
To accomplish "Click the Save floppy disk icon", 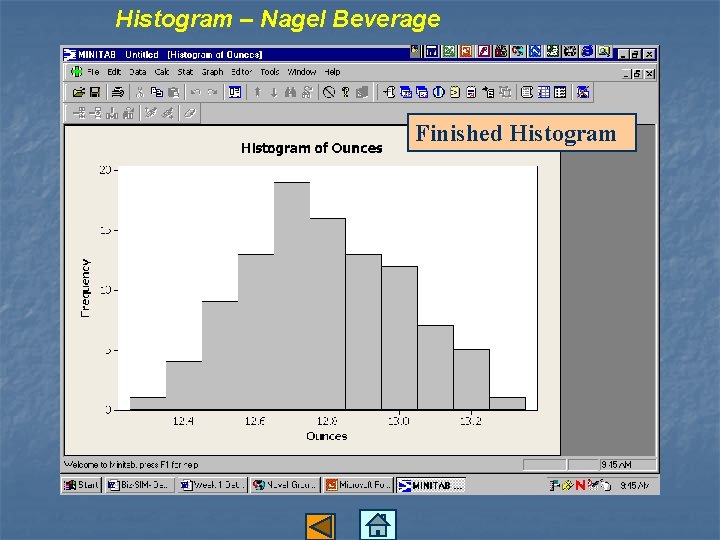I will pos(95,92).
